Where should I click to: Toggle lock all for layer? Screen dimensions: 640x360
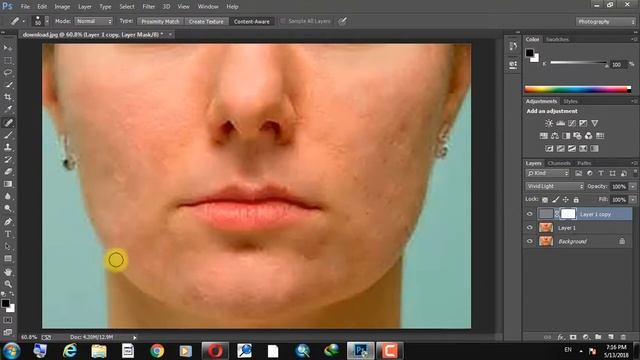[576, 200]
